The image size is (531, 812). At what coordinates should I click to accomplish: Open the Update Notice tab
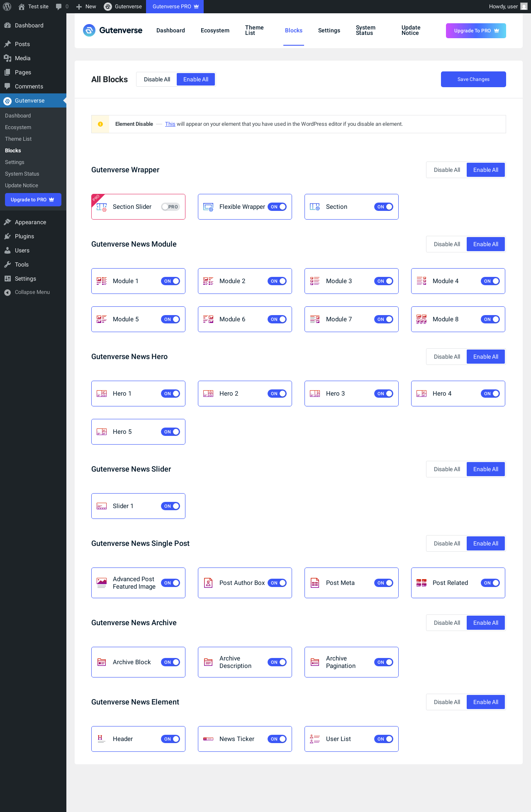click(411, 30)
